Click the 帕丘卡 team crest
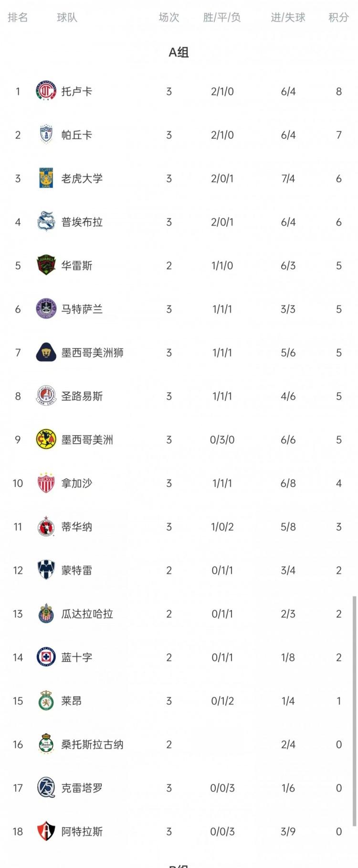 [x=46, y=135]
